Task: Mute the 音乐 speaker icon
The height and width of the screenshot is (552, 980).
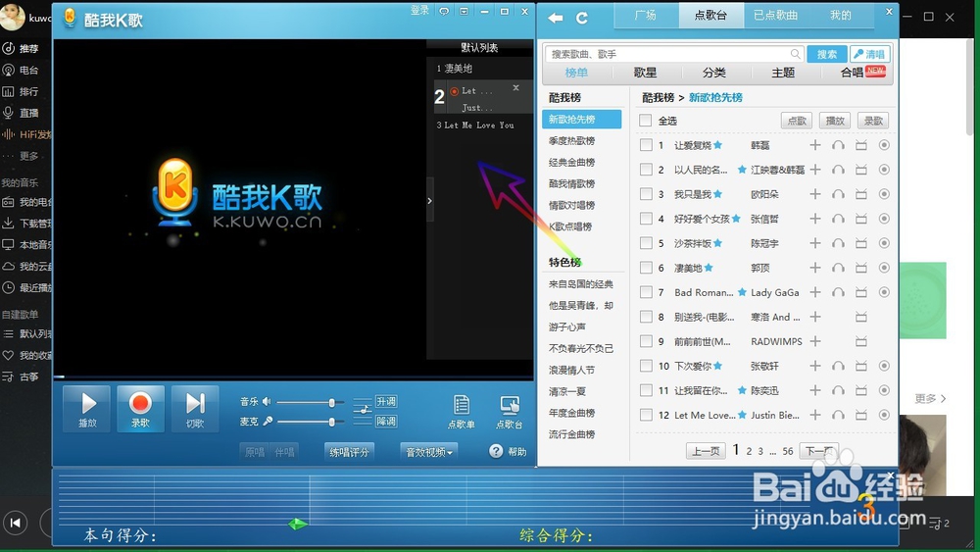Action: point(267,401)
